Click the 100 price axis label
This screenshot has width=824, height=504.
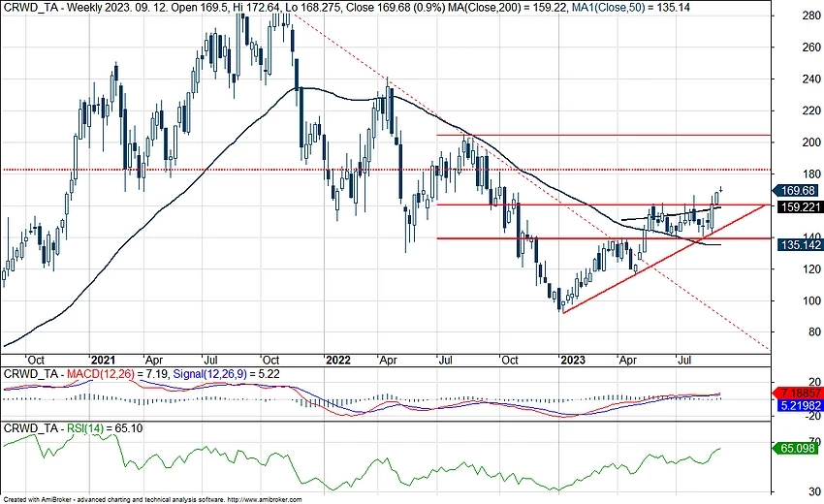pos(810,300)
